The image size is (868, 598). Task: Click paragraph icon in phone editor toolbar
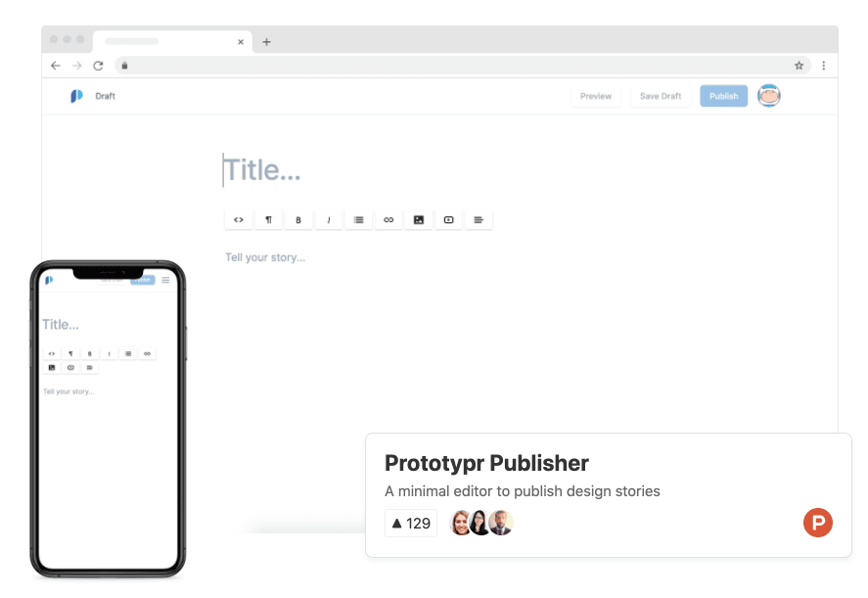click(70, 353)
